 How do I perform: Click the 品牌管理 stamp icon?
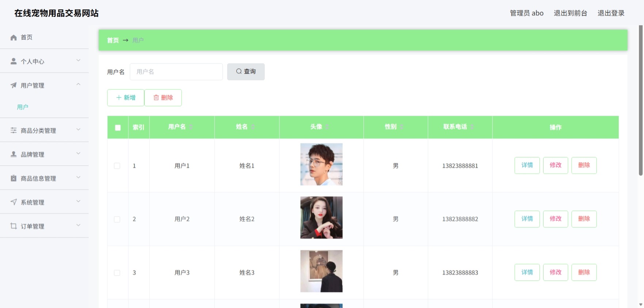(x=14, y=154)
